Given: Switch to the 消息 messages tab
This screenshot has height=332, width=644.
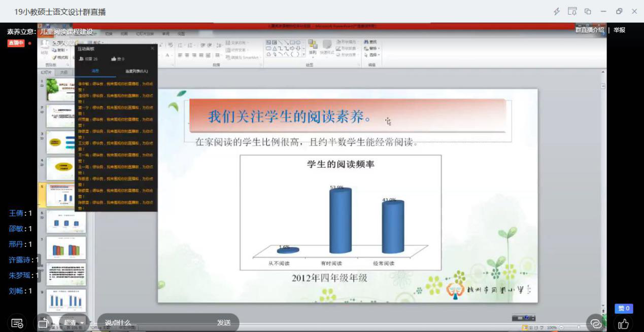Looking at the screenshot, I should (95, 71).
